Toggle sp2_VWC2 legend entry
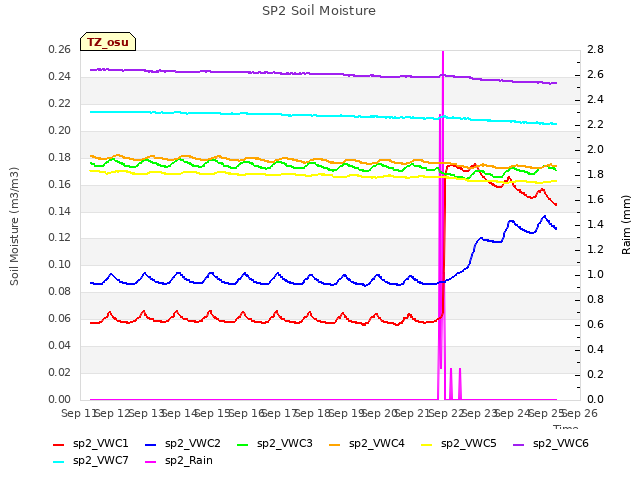This screenshot has width=640, height=480. pyautogui.click(x=183, y=443)
